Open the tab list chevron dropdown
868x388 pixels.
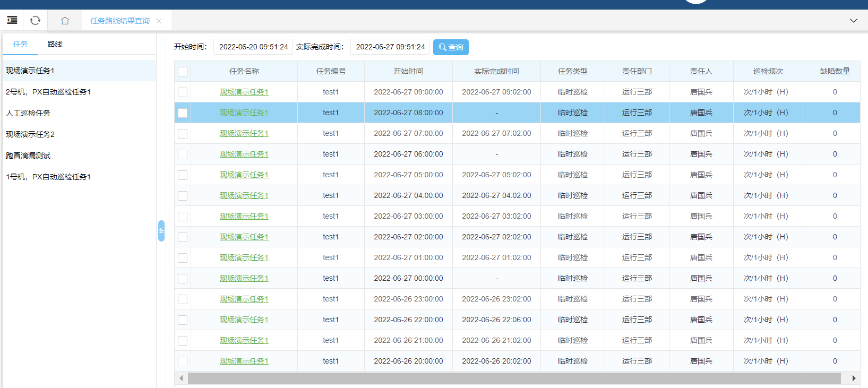pyautogui.click(x=854, y=21)
